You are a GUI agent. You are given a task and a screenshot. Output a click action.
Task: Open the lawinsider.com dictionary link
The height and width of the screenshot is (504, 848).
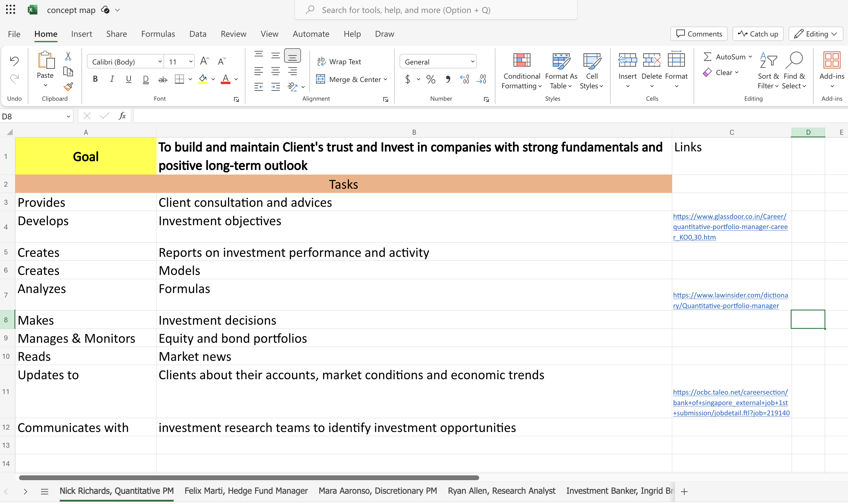(x=730, y=300)
